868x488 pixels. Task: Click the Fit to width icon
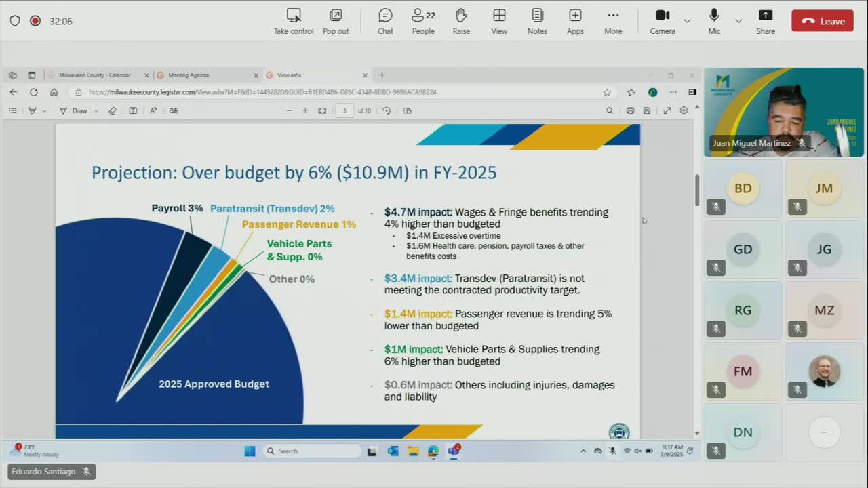tap(322, 110)
